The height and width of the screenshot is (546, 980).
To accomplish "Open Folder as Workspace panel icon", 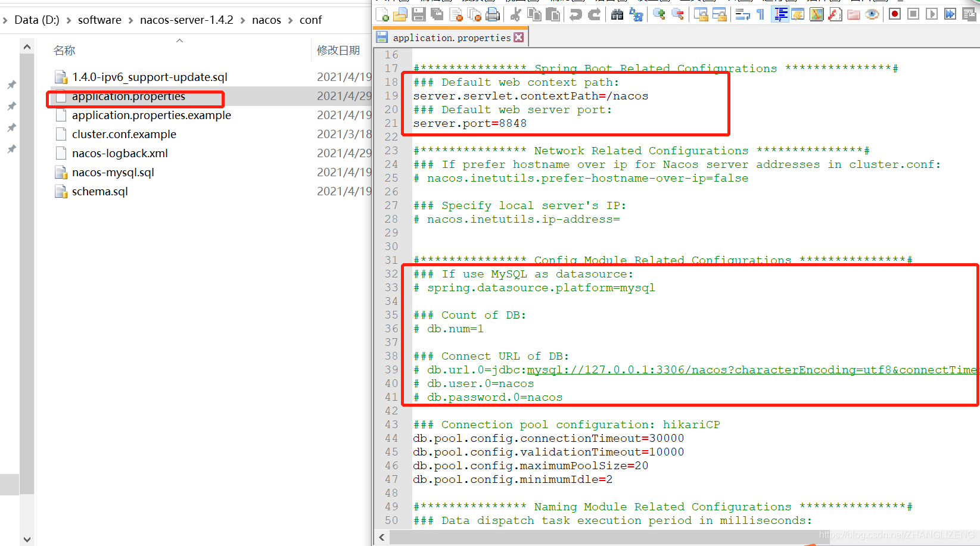I will (x=854, y=14).
